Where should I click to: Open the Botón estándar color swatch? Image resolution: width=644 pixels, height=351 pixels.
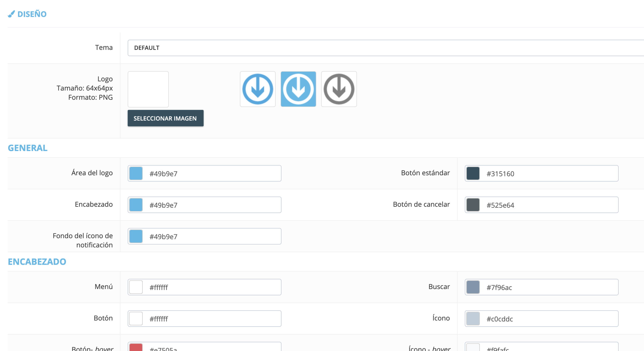point(473,173)
